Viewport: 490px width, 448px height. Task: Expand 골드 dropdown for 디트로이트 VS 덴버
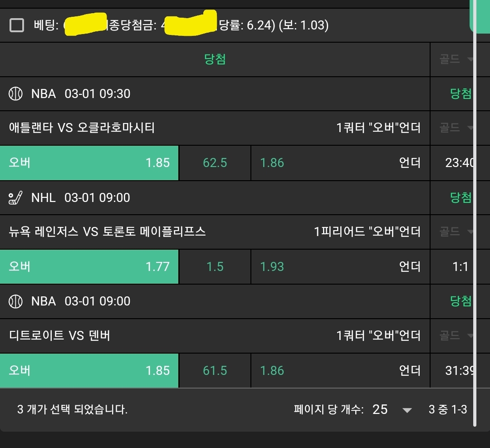pos(456,335)
